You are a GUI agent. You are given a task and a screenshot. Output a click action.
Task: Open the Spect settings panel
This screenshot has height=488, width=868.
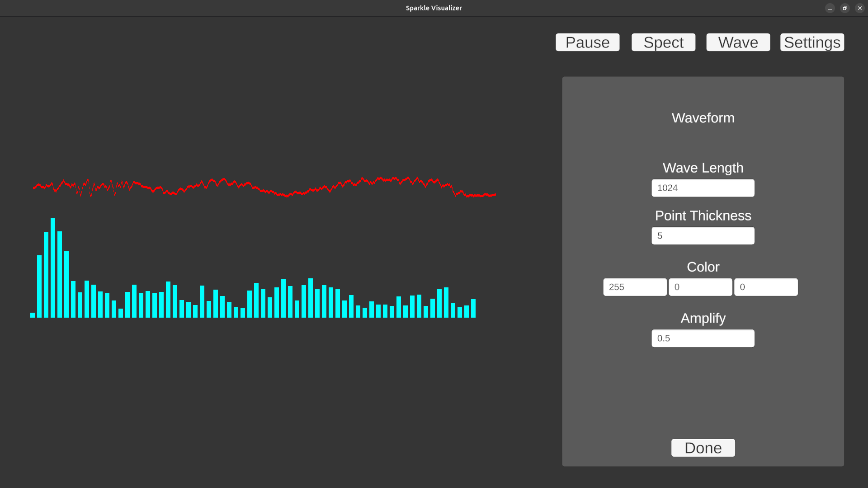click(x=663, y=42)
